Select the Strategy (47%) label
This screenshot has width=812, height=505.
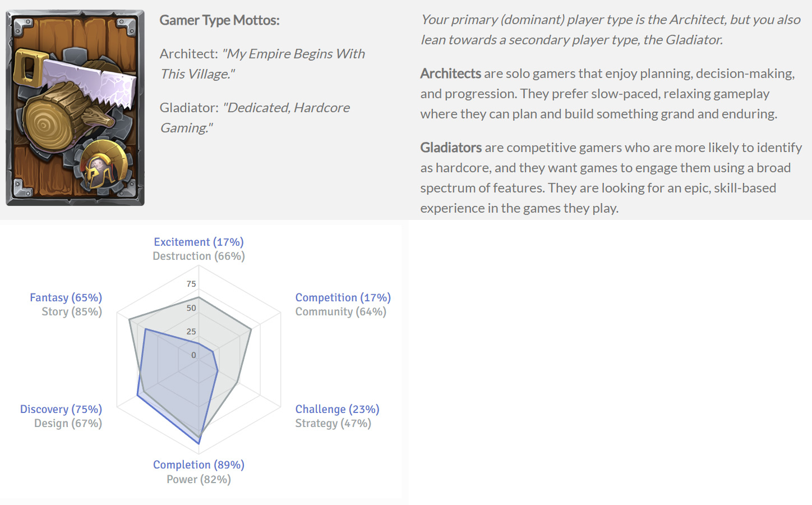click(333, 423)
